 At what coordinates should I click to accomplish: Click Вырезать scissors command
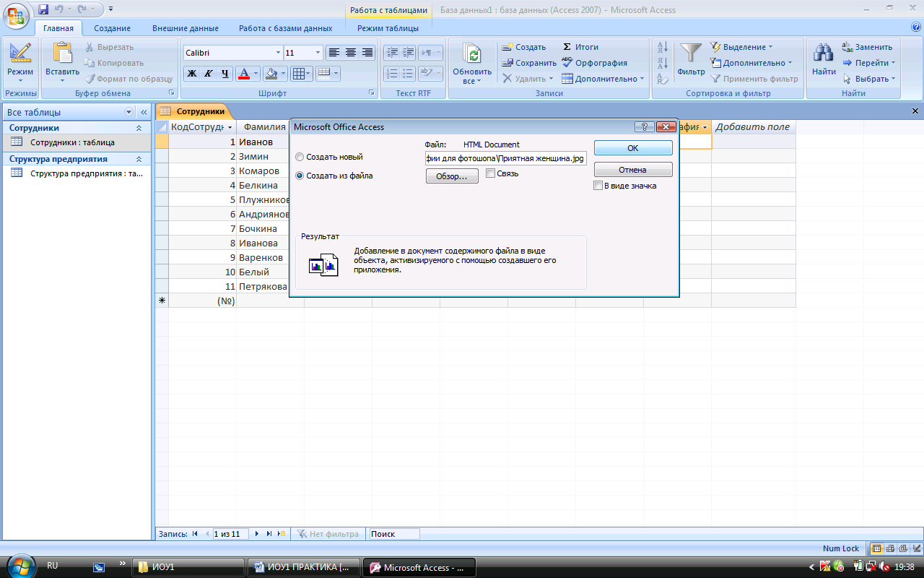pos(108,47)
